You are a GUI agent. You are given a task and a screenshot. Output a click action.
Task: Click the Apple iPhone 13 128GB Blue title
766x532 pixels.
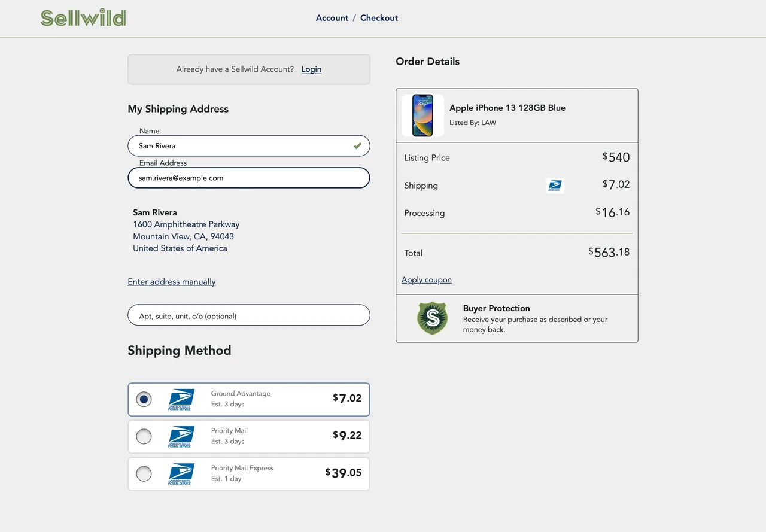coord(507,108)
